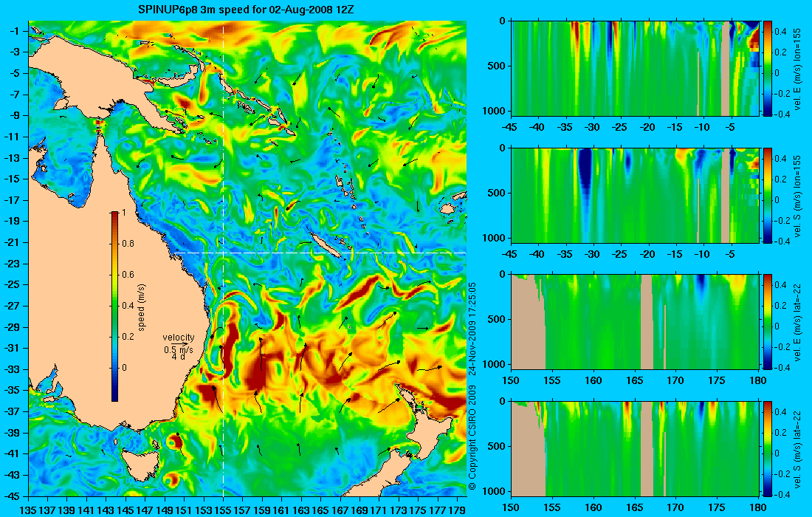Click the "vel. E (m/s) lon=155" label
This screenshot has height=517, width=812.
coord(796,69)
